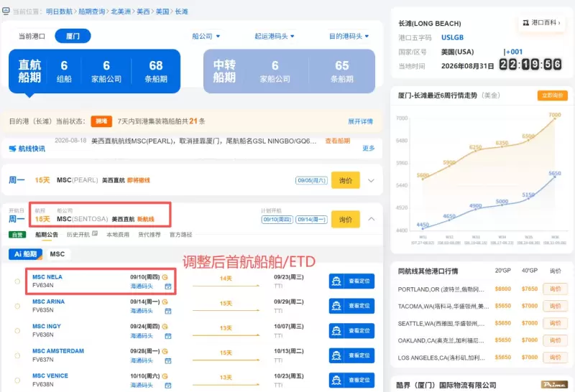Click 询价 for PORTLAND,OR row
Image resolution: width=575 pixels, height=392 pixels.
[555, 289]
